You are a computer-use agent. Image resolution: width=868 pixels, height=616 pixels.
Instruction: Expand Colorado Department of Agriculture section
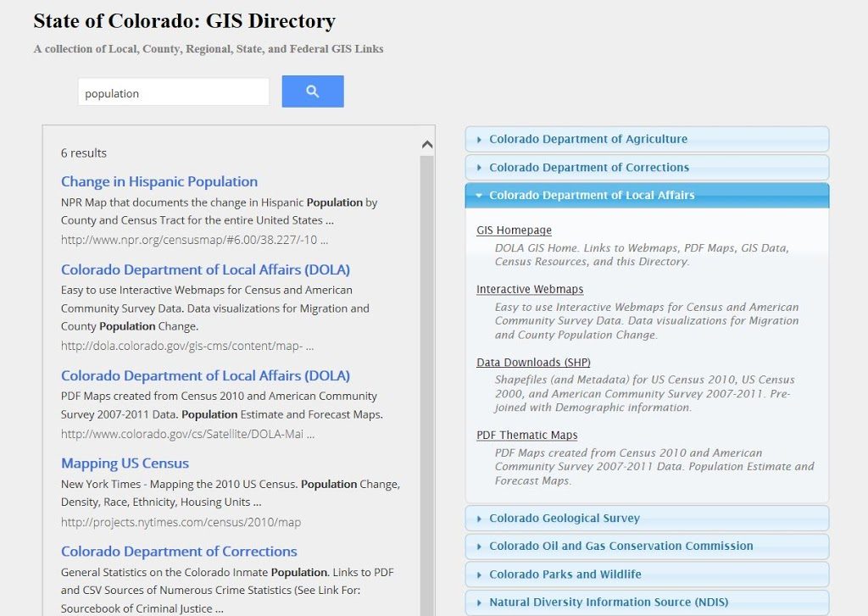647,139
